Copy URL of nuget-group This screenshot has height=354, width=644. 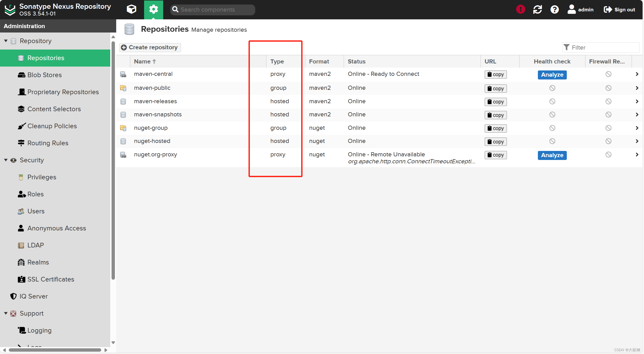pos(496,128)
